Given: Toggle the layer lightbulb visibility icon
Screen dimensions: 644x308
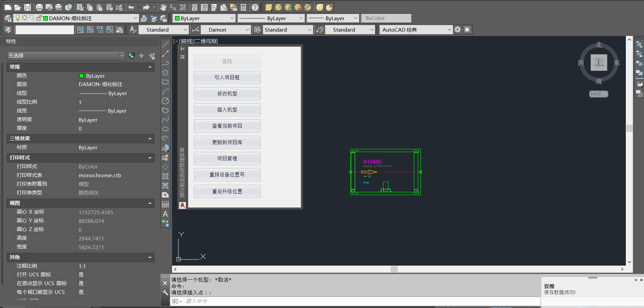Looking at the screenshot, I should pyautogui.click(x=17, y=18).
